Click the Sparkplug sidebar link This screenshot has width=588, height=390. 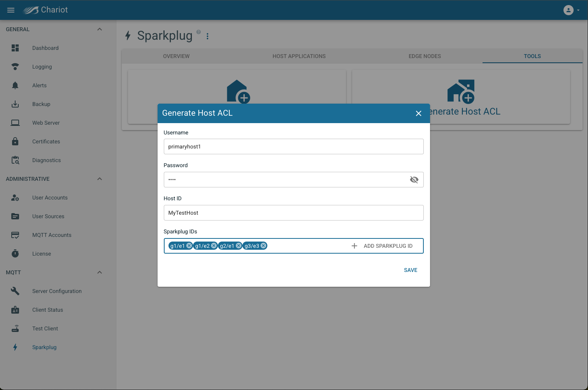(44, 347)
